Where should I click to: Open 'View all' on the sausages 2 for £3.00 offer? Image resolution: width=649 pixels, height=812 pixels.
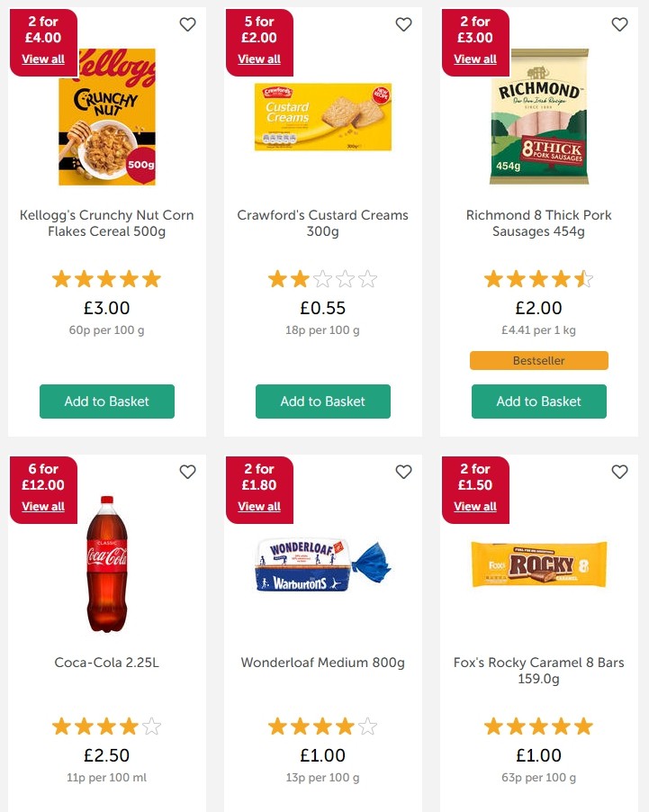(x=475, y=59)
